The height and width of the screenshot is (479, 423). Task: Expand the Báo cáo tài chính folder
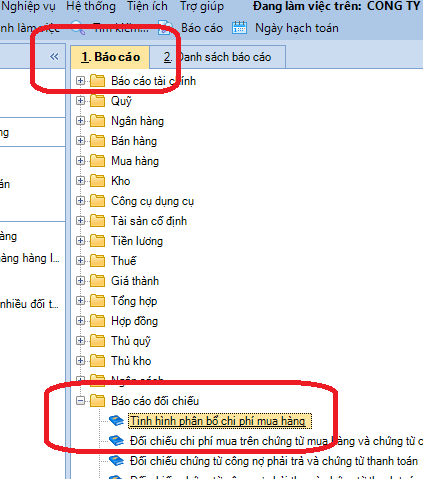point(80,81)
